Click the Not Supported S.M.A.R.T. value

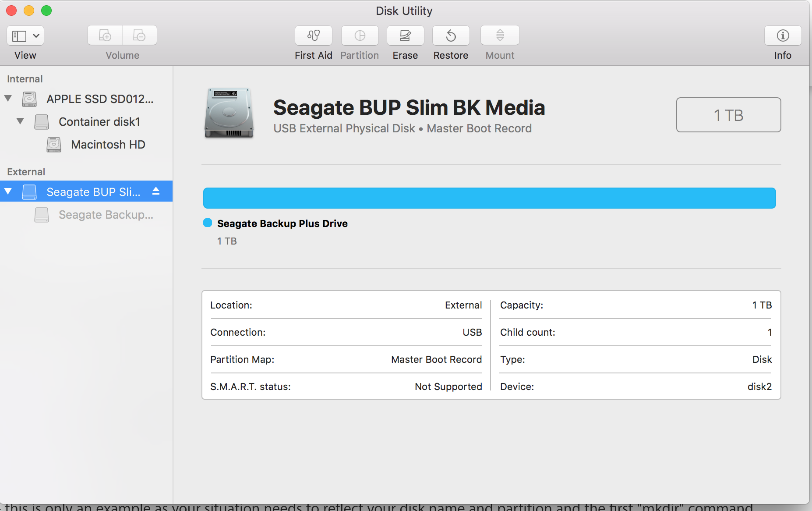(x=448, y=387)
